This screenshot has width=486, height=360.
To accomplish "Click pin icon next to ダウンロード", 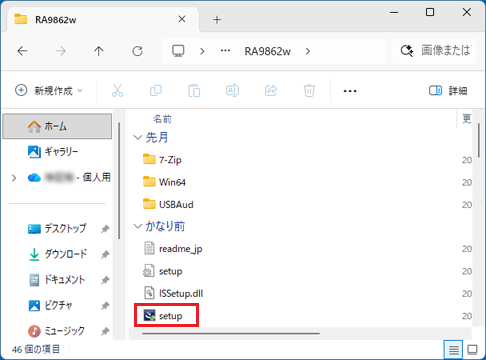I will (105, 255).
